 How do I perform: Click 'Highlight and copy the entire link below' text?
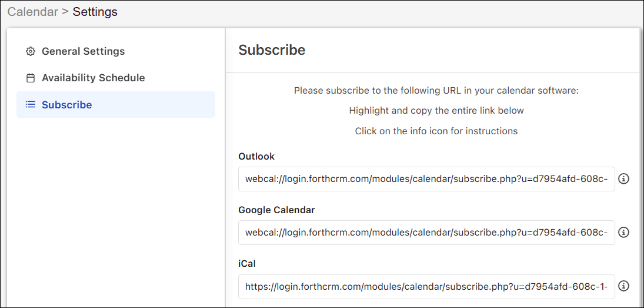[436, 111]
